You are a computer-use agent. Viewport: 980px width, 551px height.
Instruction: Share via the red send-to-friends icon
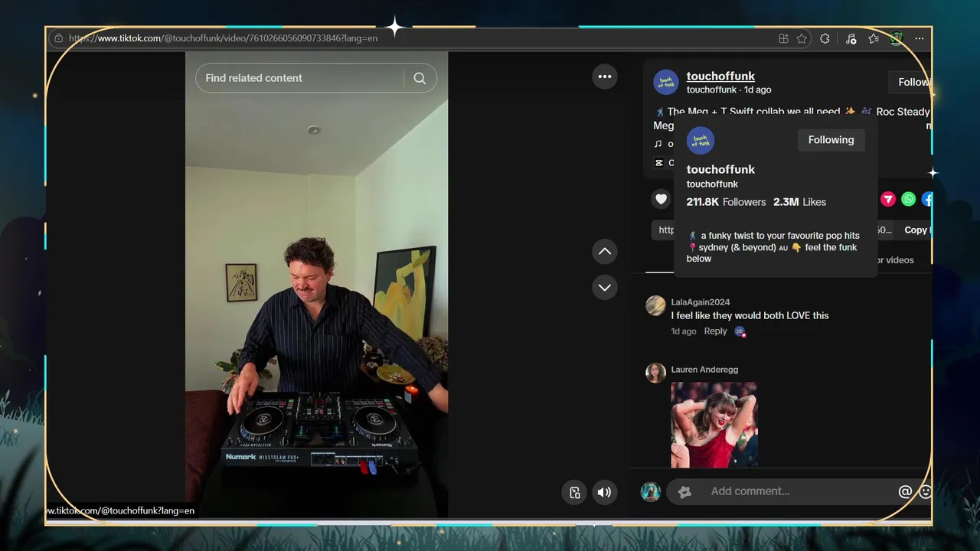888,199
